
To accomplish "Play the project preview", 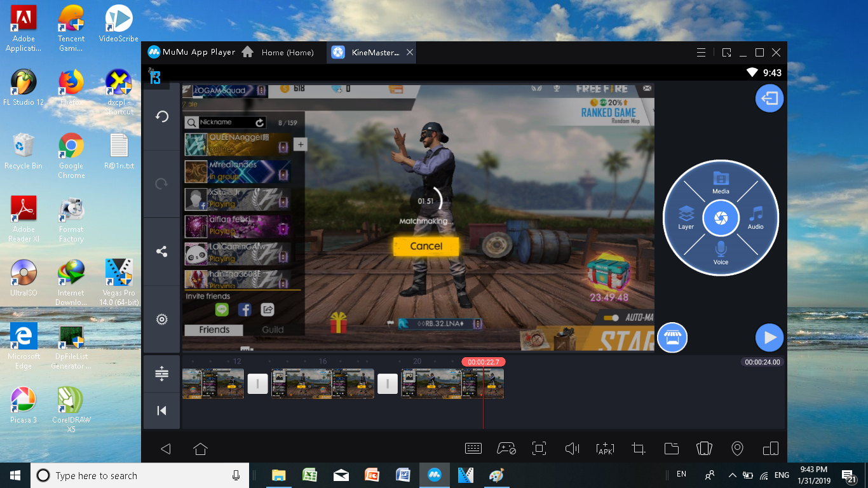I will [770, 337].
